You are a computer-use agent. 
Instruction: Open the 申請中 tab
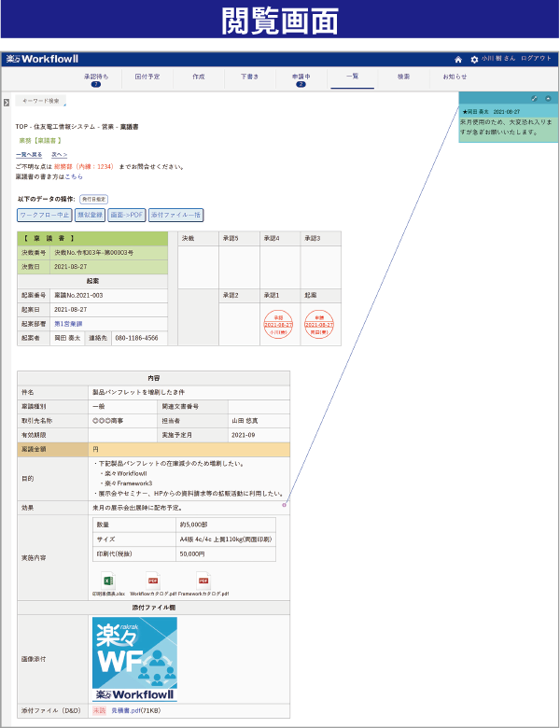tap(301, 77)
